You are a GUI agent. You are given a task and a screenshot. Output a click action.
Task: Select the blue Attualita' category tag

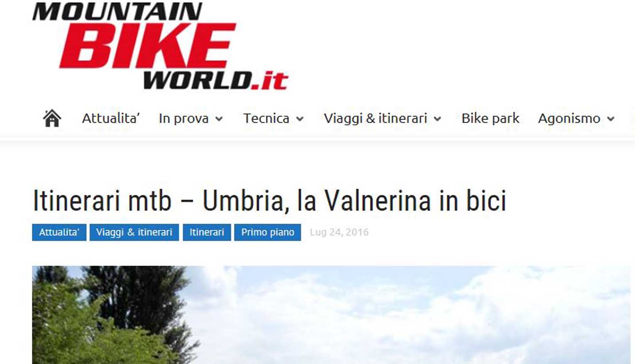(x=59, y=232)
